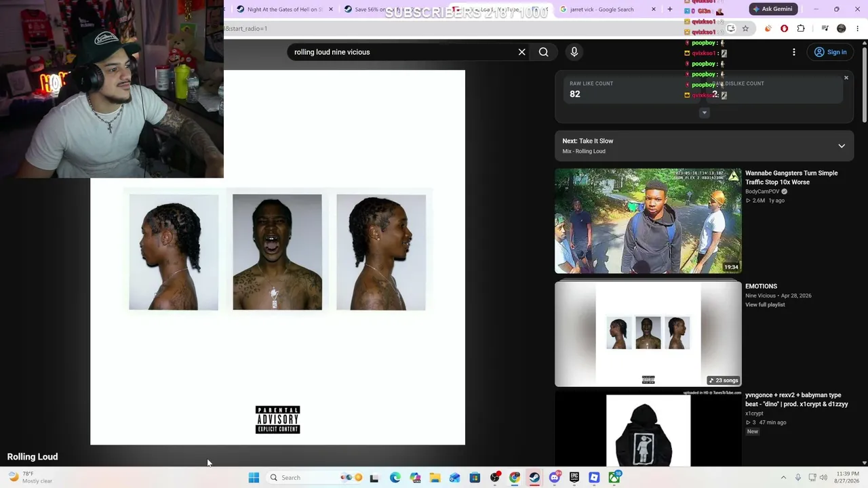Click the EMOTIONS playlist thumbnail
This screenshot has height=488, width=868.
point(648,334)
